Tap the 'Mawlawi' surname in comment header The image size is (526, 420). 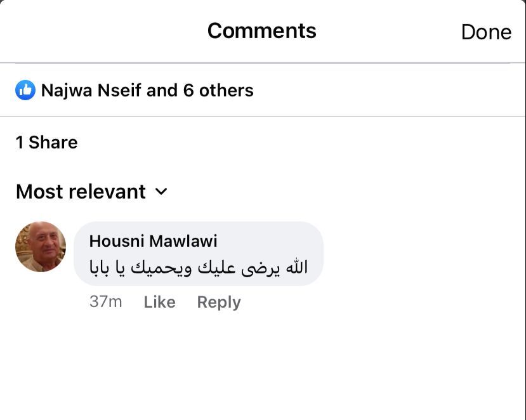[x=183, y=241]
